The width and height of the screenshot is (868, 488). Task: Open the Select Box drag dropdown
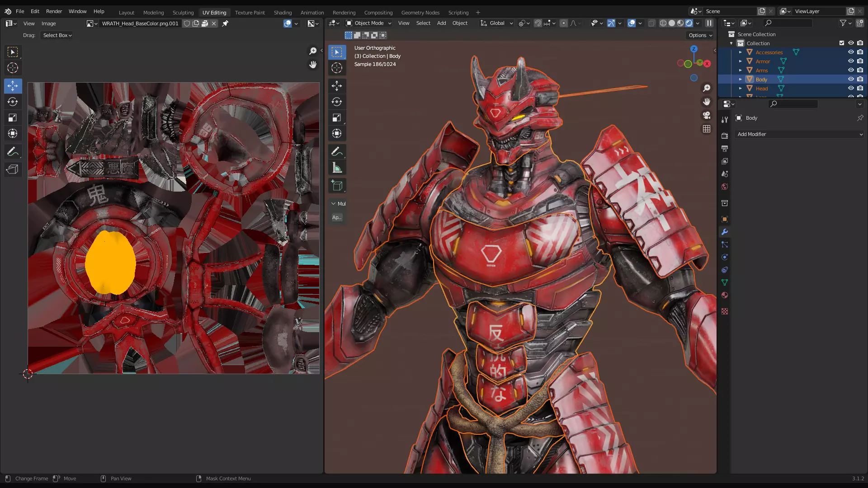(57, 35)
